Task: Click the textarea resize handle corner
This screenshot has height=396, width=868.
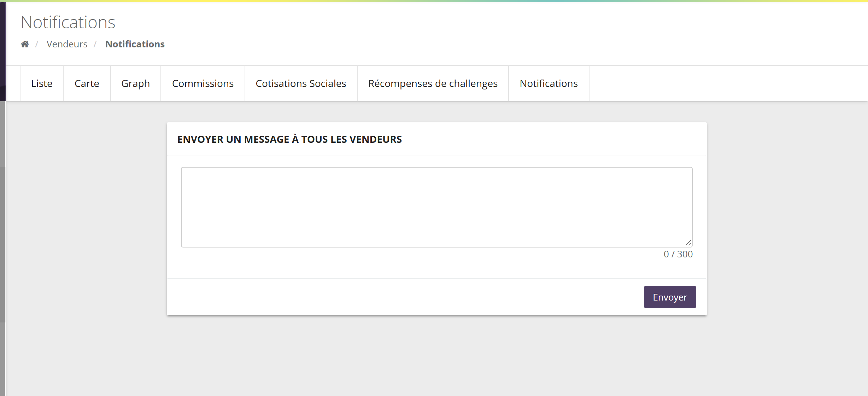Action: (688, 243)
